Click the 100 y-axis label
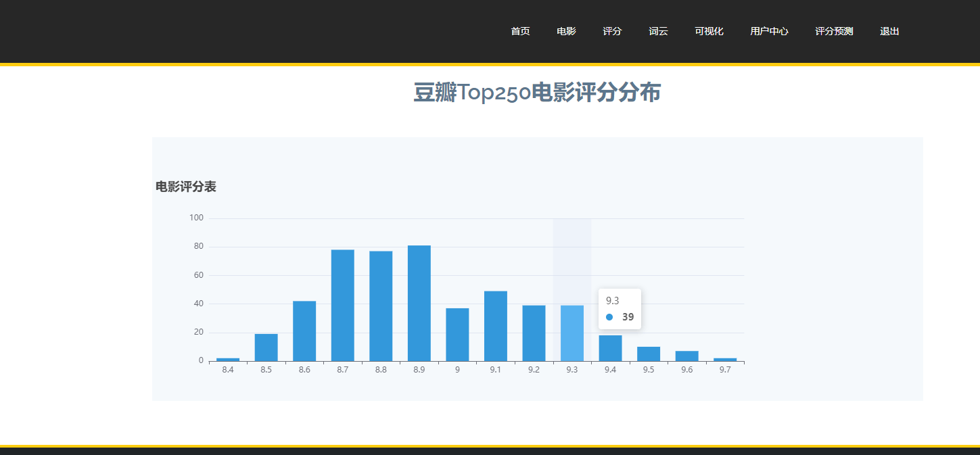Image resolution: width=980 pixels, height=455 pixels. click(x=196, y=218)
